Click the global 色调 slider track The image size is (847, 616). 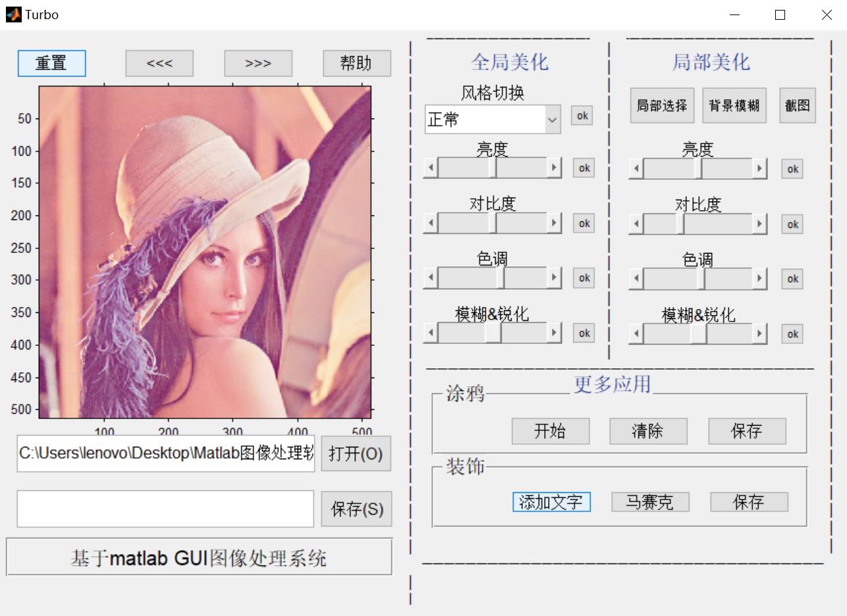pyautogui.click(x=493, y=277)
